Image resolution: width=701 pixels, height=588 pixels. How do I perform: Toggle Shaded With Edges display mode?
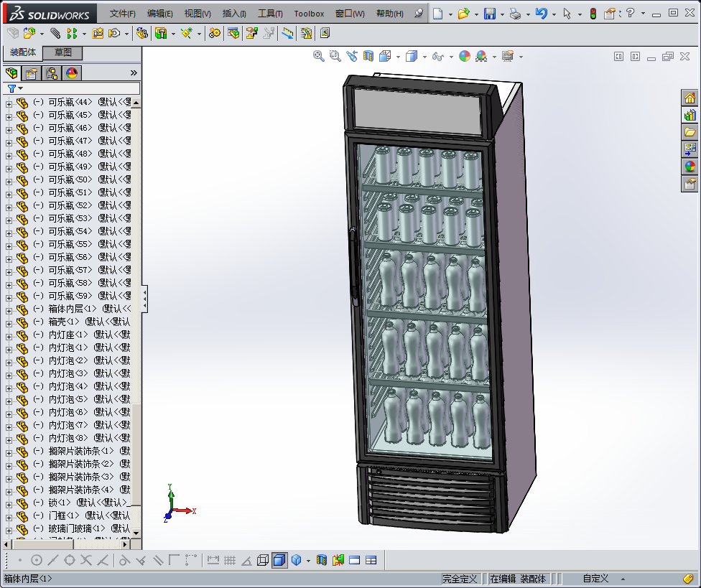tap(279, 560)
